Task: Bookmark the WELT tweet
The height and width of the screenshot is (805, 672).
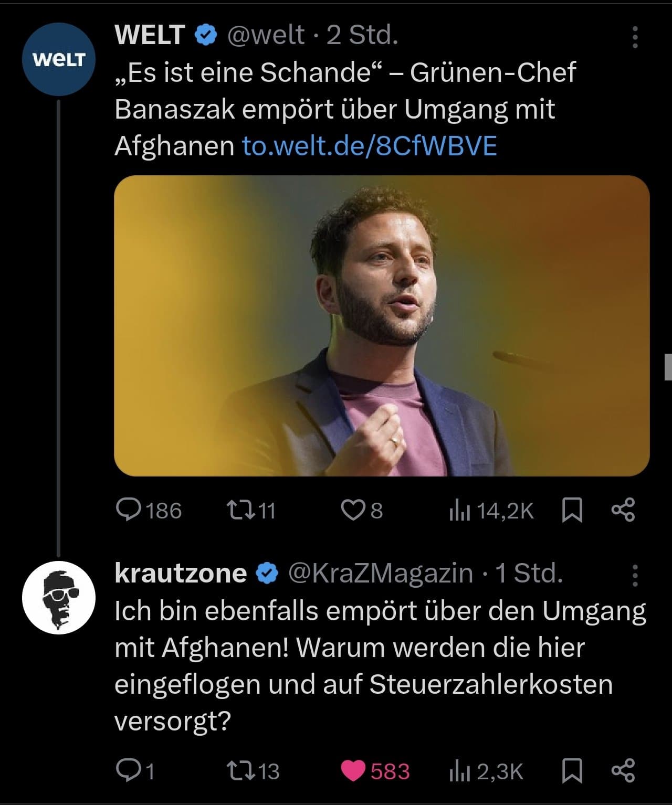Action: point(572,511)
